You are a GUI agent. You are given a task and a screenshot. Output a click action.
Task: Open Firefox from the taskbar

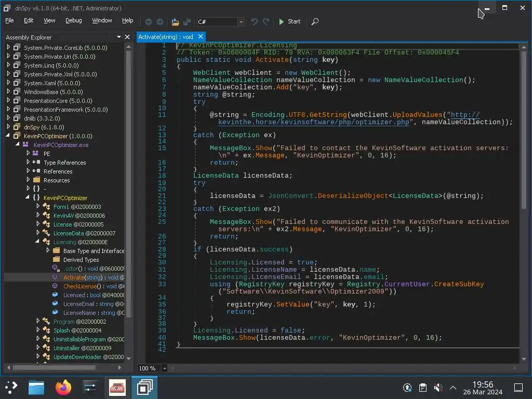63,388
